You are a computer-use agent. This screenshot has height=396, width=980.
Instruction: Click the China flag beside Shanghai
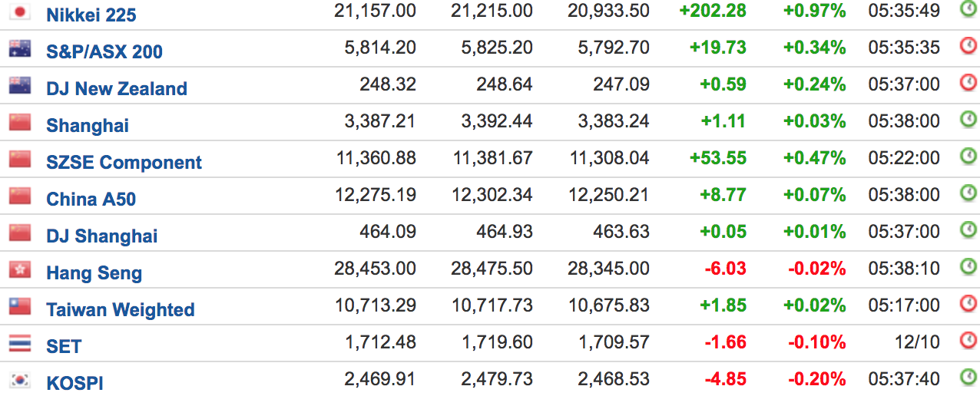pos(20,122)
